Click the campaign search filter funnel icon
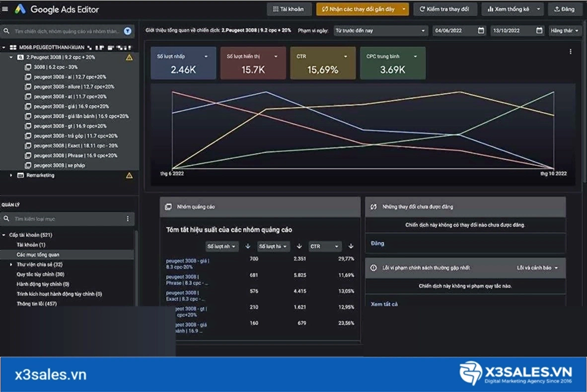The image size is (587, 392). 128,31
